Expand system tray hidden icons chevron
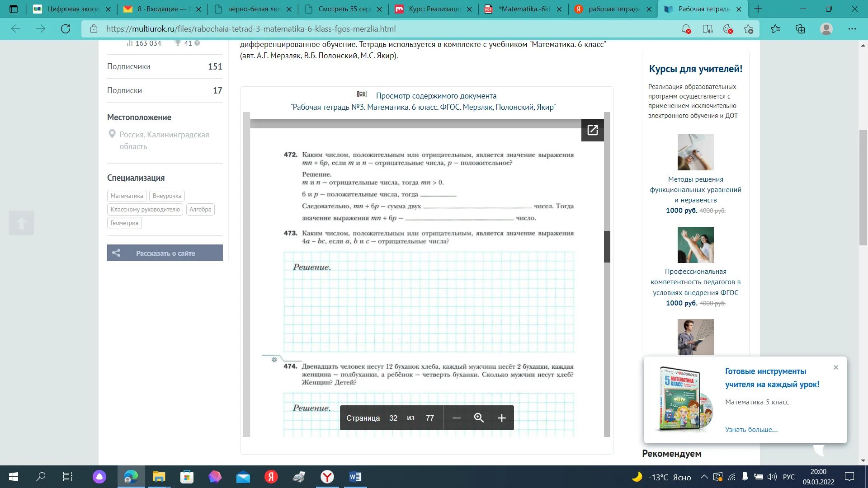The image size is (868, 488). coord(704,477)
